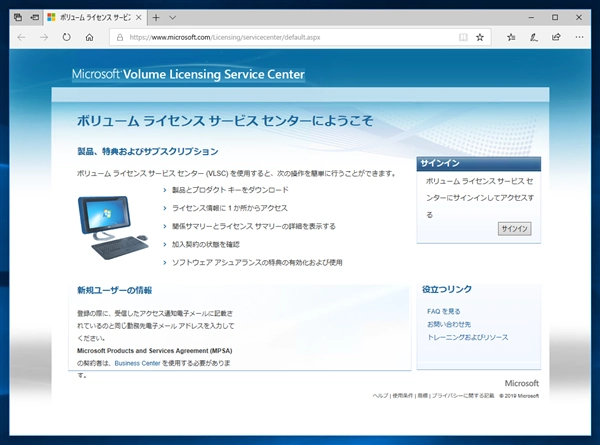Image resolution: width=600 pixels, height=445 pixels.
Task: Maximize the browser window
Action: [555, 17]
